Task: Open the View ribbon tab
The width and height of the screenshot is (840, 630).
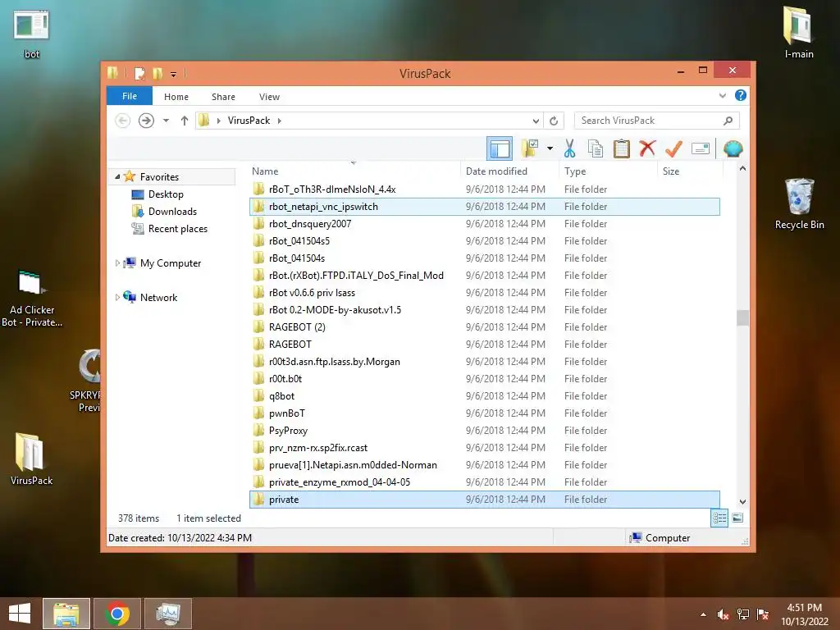Action: (x=269, y=97)
